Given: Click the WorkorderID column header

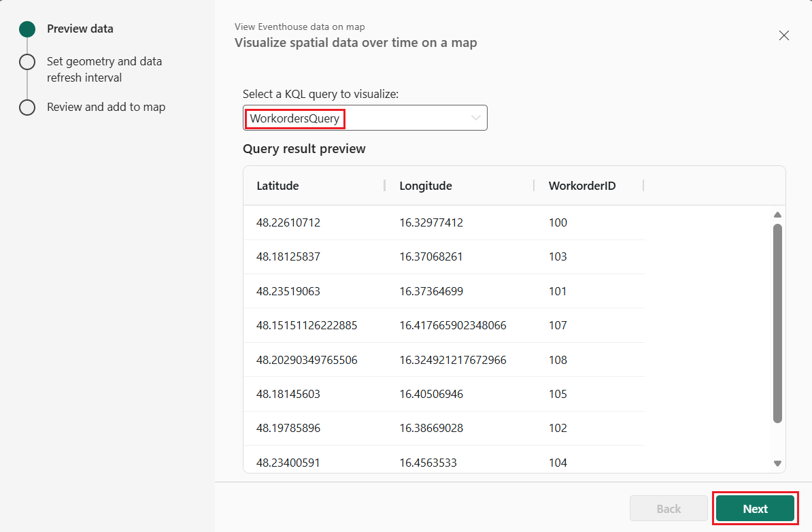Looking at the screenshot, I should click(582, 185).
